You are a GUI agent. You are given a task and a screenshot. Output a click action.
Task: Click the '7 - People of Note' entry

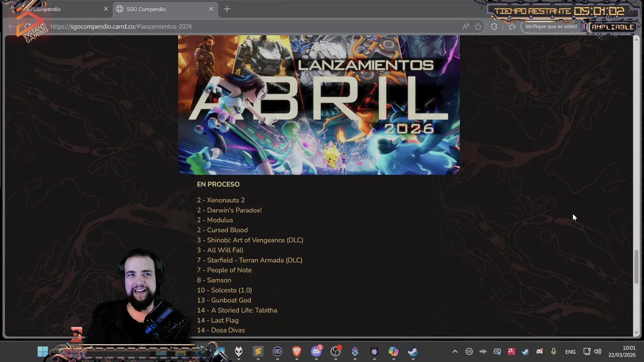pyautogui.click(x=224, y=270)
